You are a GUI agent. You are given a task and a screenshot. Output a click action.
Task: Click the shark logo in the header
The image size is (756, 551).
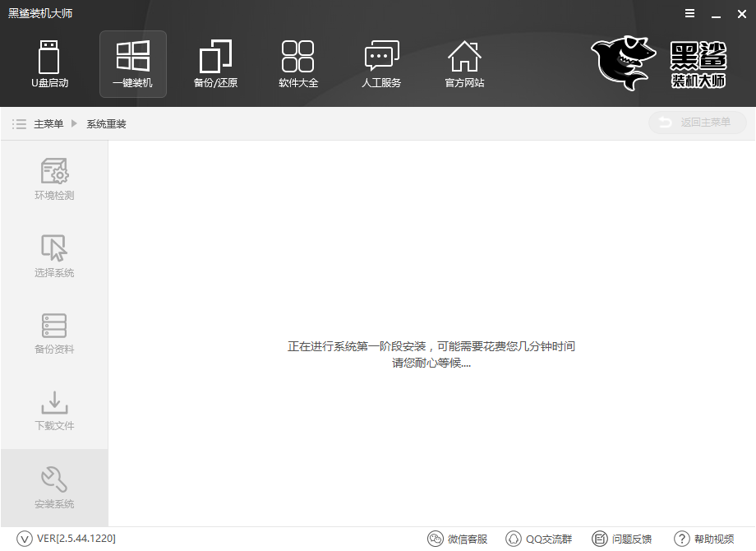pos(622,64)
